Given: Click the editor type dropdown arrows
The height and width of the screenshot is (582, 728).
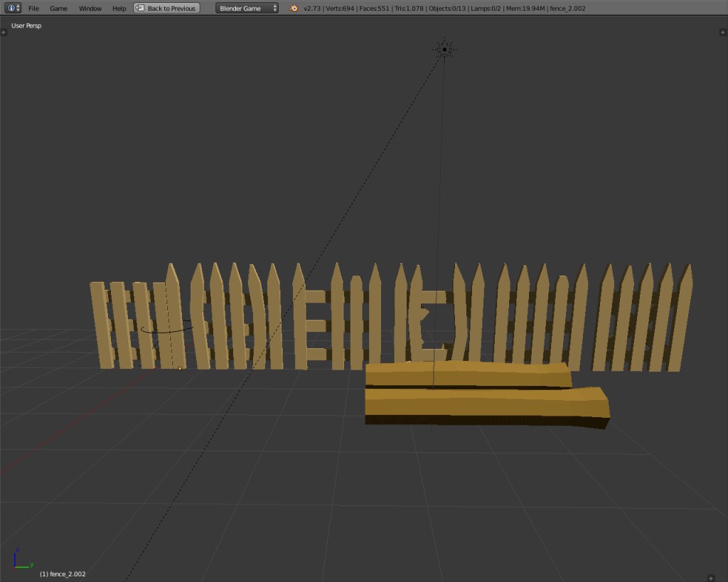Looking at the screenshot, I should point(17,8).
